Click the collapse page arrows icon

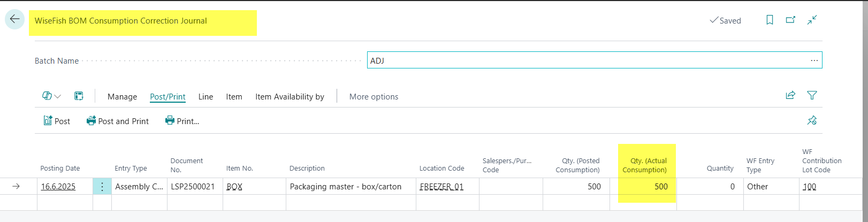point(812,20)
